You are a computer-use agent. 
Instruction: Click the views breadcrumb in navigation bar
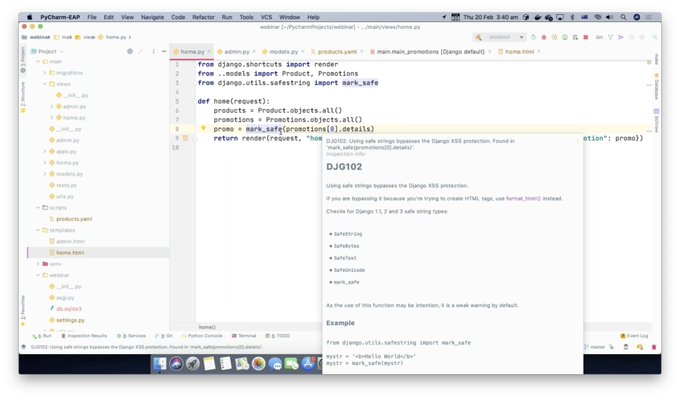[85, 37]
